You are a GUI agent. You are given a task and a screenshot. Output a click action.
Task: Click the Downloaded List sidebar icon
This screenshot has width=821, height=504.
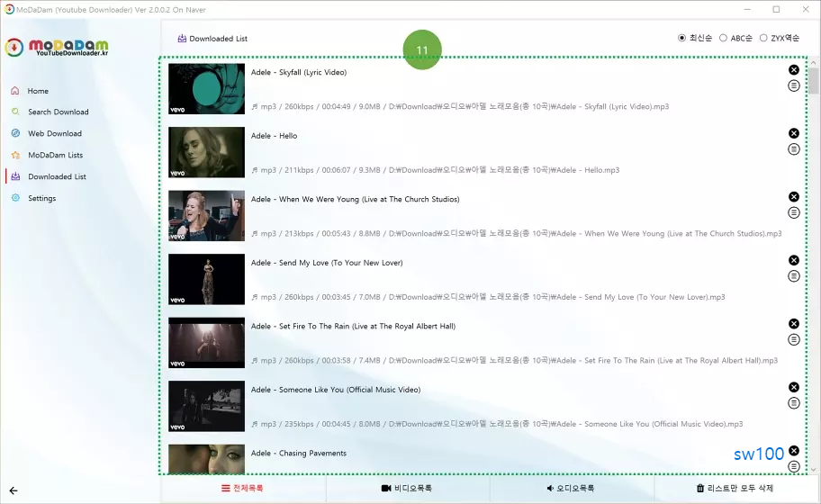pos(15,176)
